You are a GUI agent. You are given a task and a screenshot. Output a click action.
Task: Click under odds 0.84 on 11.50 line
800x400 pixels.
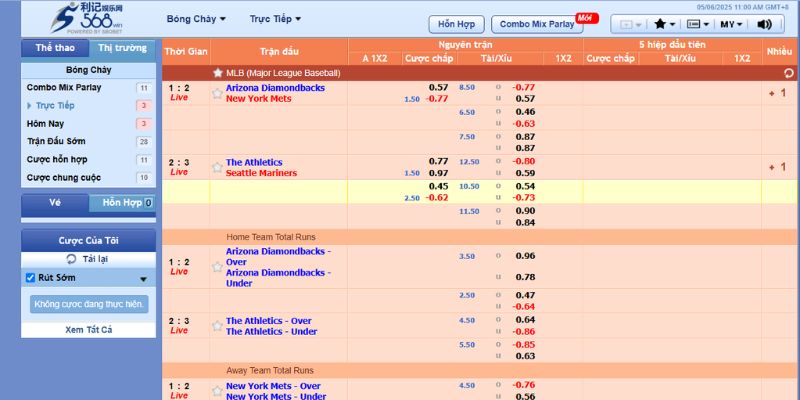tap(525, 222)
